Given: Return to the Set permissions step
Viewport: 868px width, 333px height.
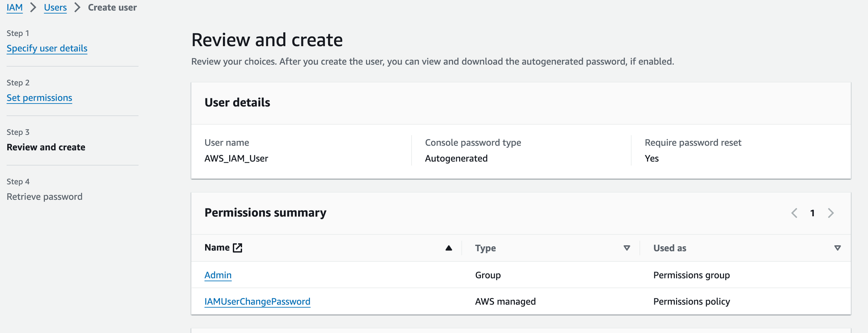Looking at the screenshot, I should (x=39, y=98).
